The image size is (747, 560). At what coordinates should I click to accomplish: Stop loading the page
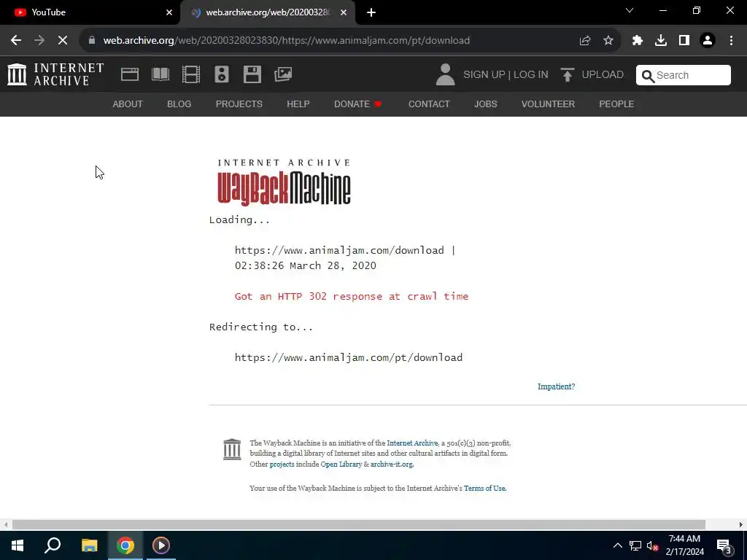[x=63, y=40]
